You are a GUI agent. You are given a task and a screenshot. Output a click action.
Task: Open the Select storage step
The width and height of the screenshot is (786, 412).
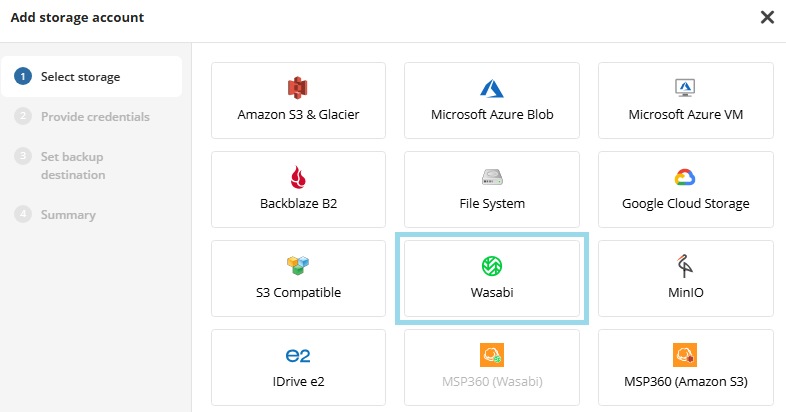[x=91, y=77]
